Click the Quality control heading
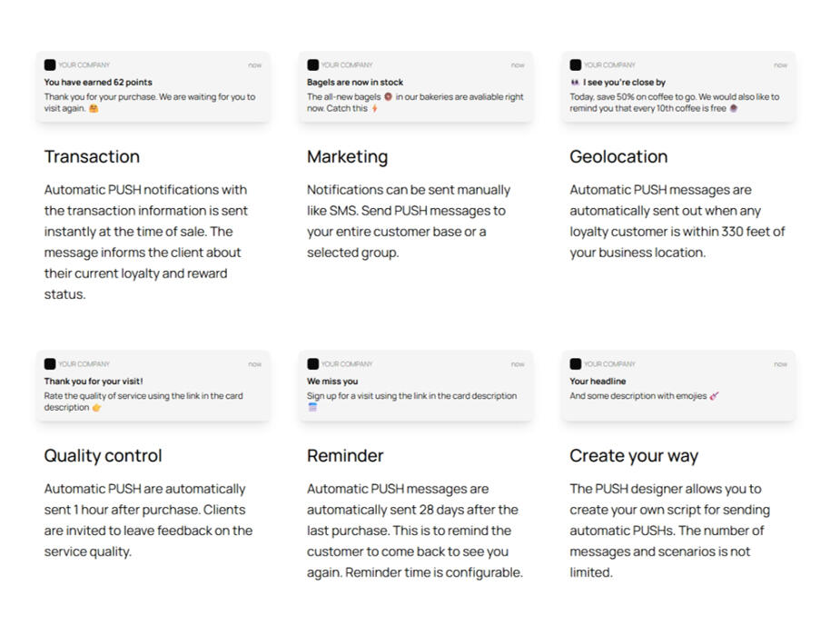 click(x=103, y=455)
